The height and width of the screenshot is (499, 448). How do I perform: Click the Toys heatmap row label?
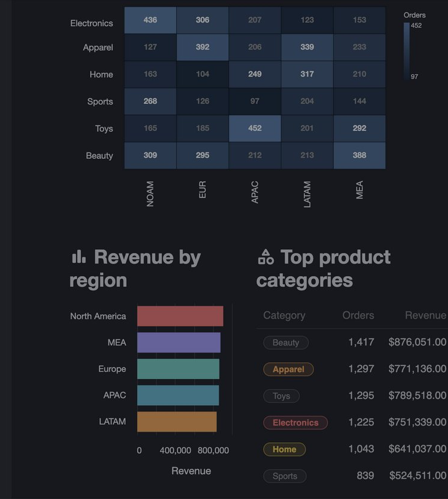(104, 128)
